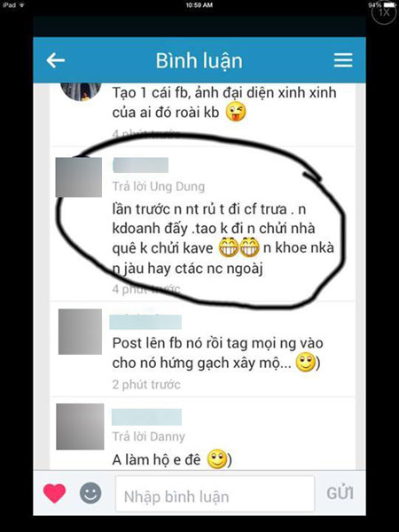Open the top commenter's round profile photo
This screenshot has width=399, height=532.
81,91
